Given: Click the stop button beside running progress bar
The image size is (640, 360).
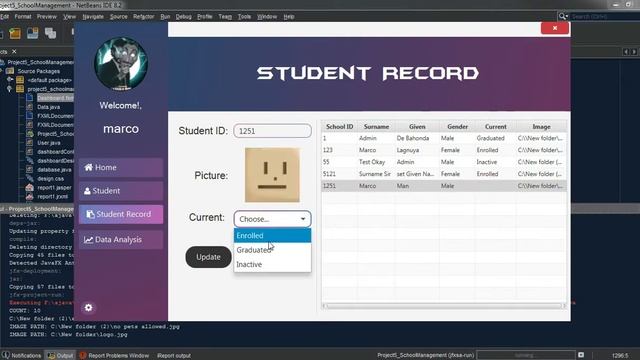Looking at the screenshot, I should point(581,355).
